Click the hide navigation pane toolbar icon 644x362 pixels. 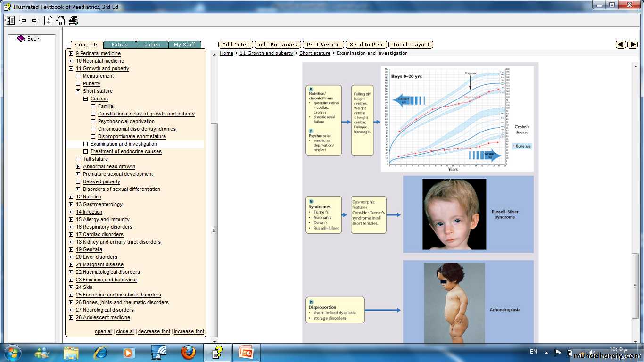(10, 20)
